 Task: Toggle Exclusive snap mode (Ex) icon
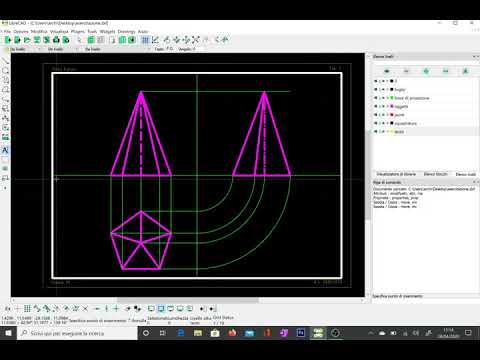[8, 309]
